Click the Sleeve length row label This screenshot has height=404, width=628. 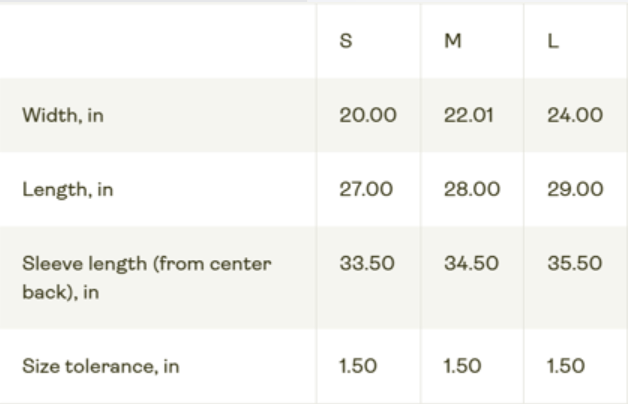click(x=147, y=278)
